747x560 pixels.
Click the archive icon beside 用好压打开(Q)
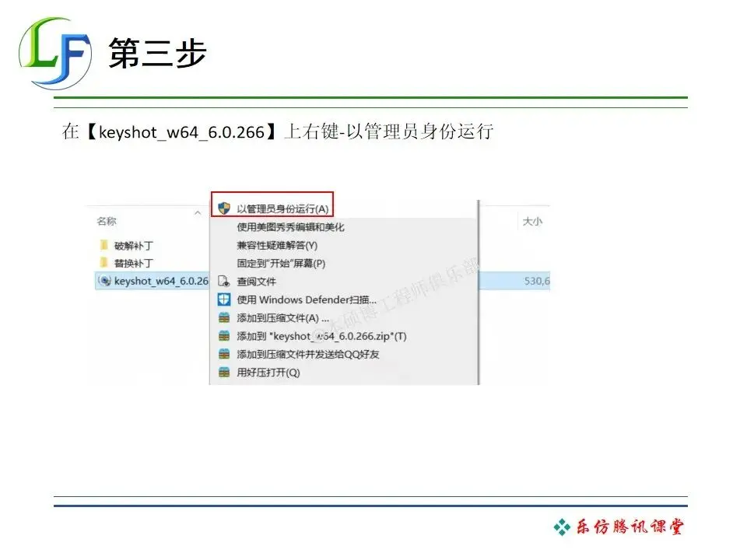(x=224, y=373)
